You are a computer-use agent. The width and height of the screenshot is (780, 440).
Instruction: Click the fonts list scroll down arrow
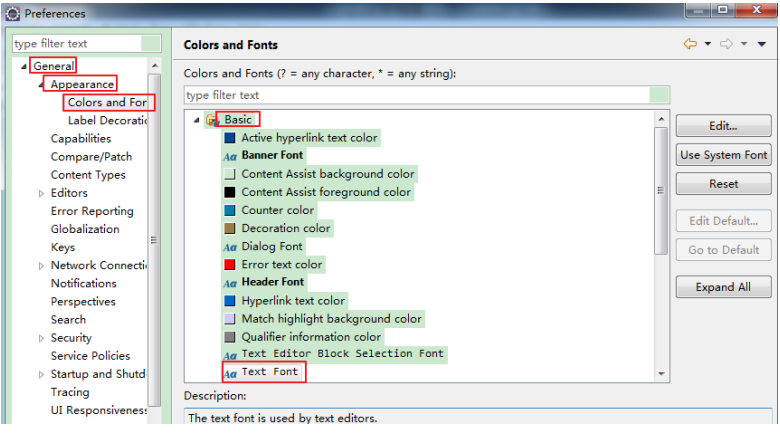[661, 374]
